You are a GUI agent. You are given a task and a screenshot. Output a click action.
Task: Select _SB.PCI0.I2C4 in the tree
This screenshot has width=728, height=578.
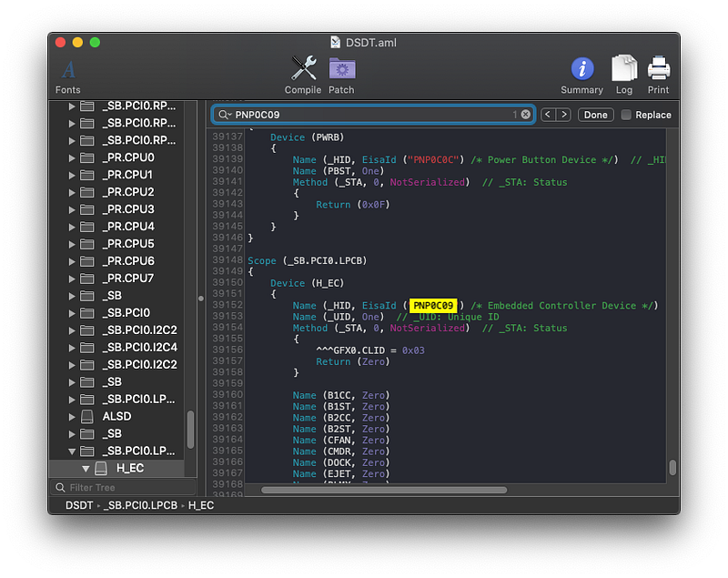tap(140, 348)
